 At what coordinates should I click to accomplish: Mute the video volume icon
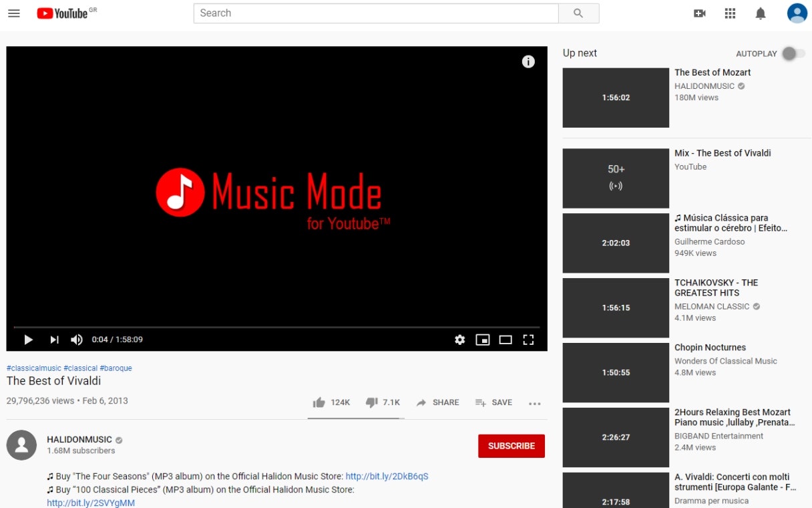coord(76,340)
